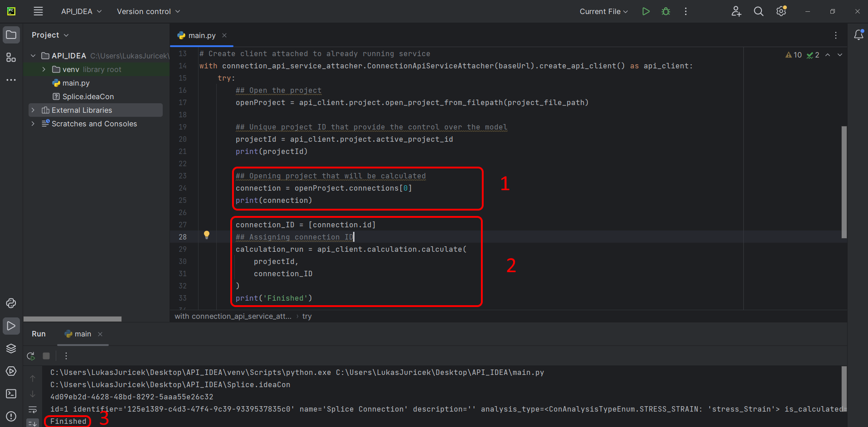
Task: Open the Version control menu
Action: coord(148,11)
